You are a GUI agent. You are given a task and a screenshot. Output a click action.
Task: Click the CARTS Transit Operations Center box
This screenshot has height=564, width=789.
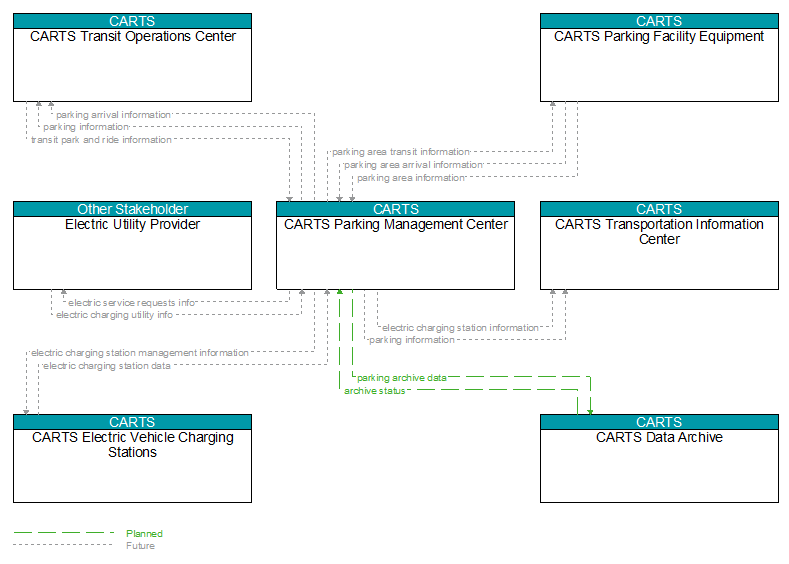[132, 57]
